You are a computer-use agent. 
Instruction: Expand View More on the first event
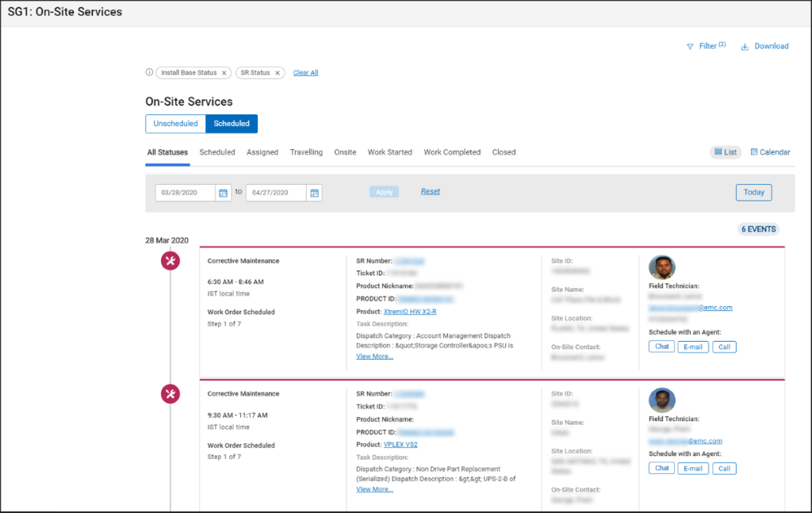pos(374,356)
